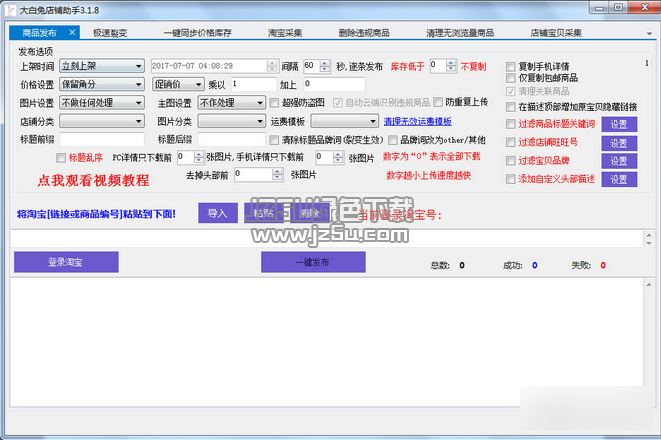The height and width of the screenshot is (440, 661).
Task: Focus the 标题后缀 text field
Action: click(x=231, y=140)
